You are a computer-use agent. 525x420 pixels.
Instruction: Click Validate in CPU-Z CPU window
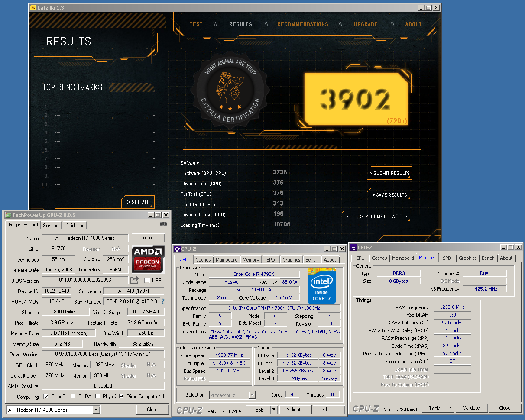pyautogui.click(x=295, y=410)
